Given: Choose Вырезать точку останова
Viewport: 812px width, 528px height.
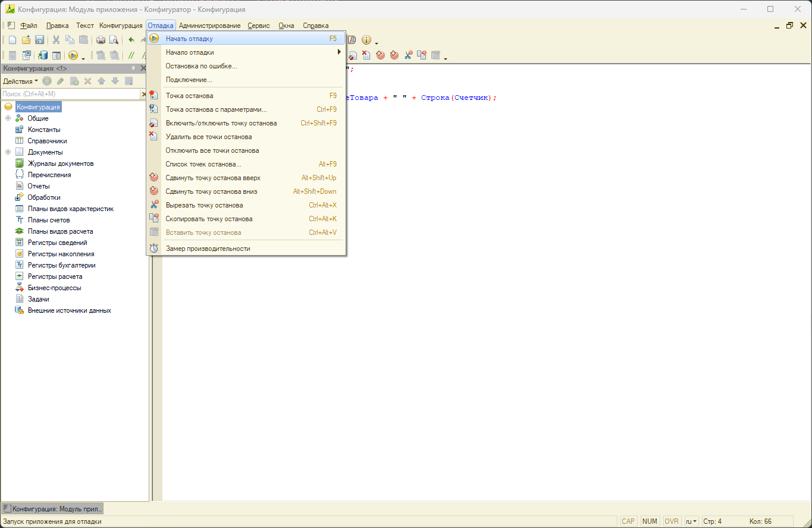Looking at the screenshot, I should [x=246, y=205].
